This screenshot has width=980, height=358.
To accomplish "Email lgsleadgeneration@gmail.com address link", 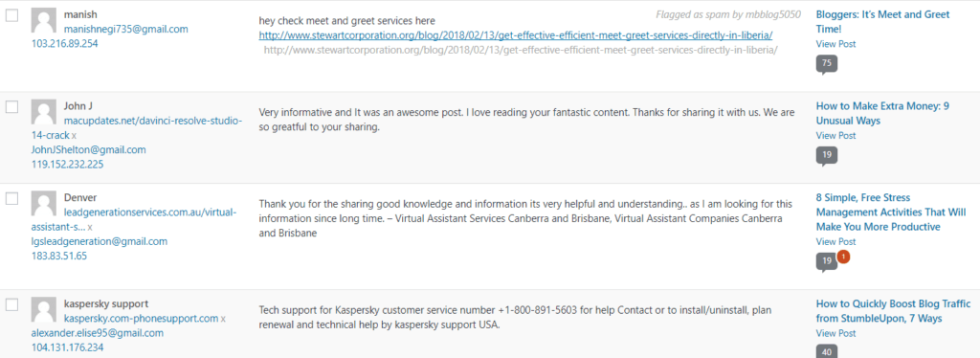I will point(99,241).
